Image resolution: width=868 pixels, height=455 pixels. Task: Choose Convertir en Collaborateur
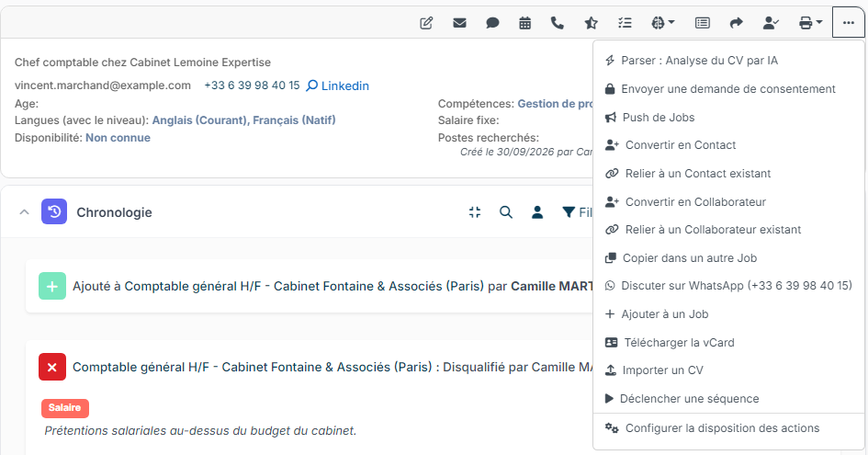(x=728, y=201)
